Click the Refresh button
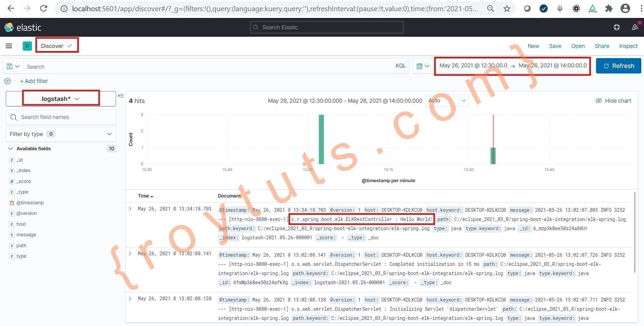The image size is (644, 326). pos(618,66)
